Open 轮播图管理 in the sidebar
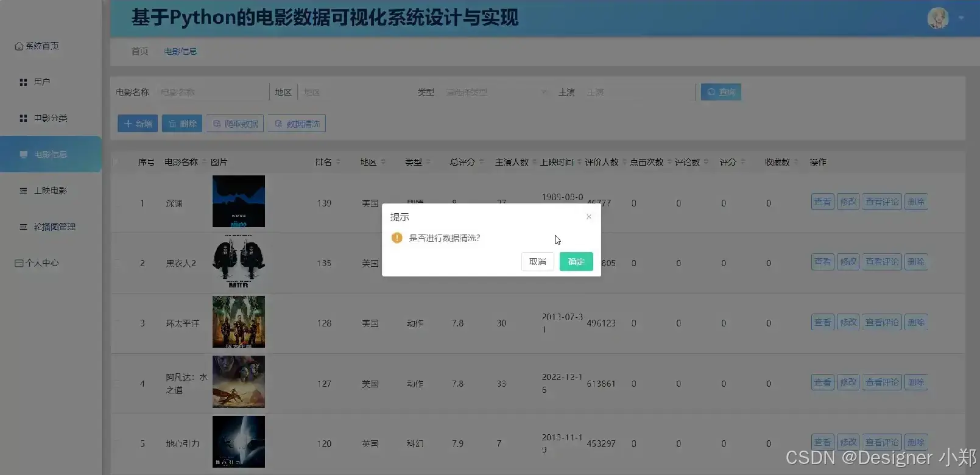The width and height of the screenshot is (980, 475). [48, 227]
